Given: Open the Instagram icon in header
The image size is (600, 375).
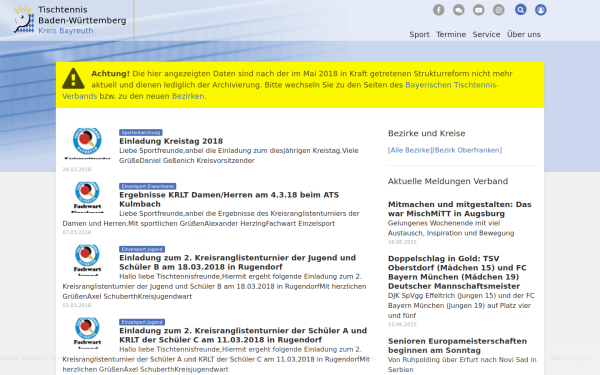Looking at the screenshot, I should click(x=498, y=10).
